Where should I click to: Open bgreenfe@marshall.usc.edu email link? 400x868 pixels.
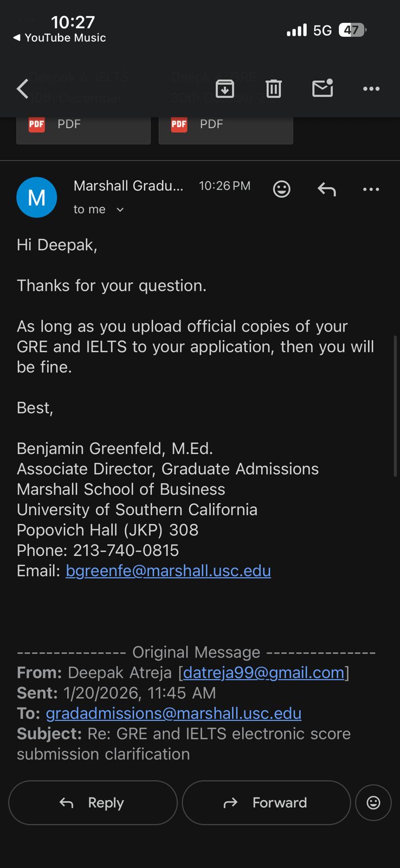(x=168, y=571)
